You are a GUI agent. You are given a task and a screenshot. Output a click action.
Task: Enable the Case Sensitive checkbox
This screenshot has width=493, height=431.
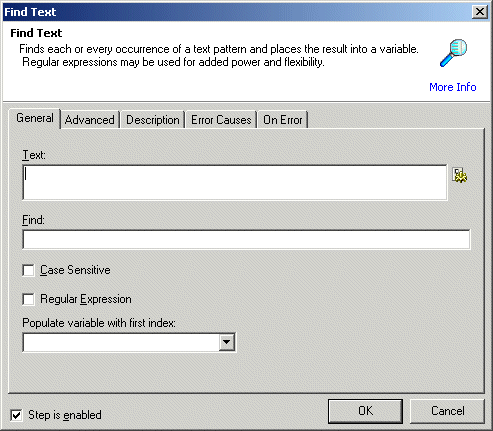(x=28, y=270)
